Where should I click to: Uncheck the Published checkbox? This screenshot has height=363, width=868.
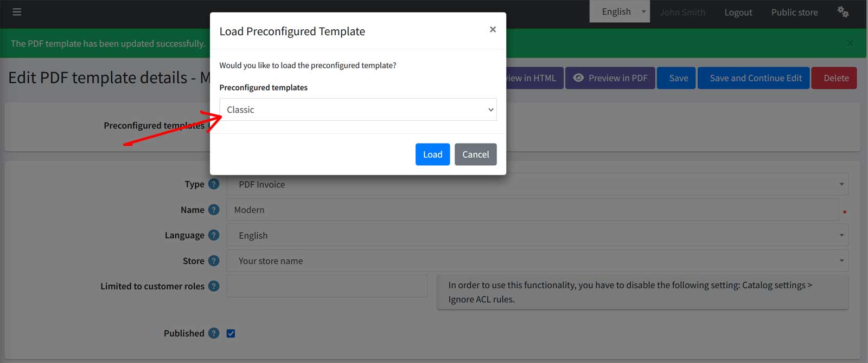click(231, 334)
